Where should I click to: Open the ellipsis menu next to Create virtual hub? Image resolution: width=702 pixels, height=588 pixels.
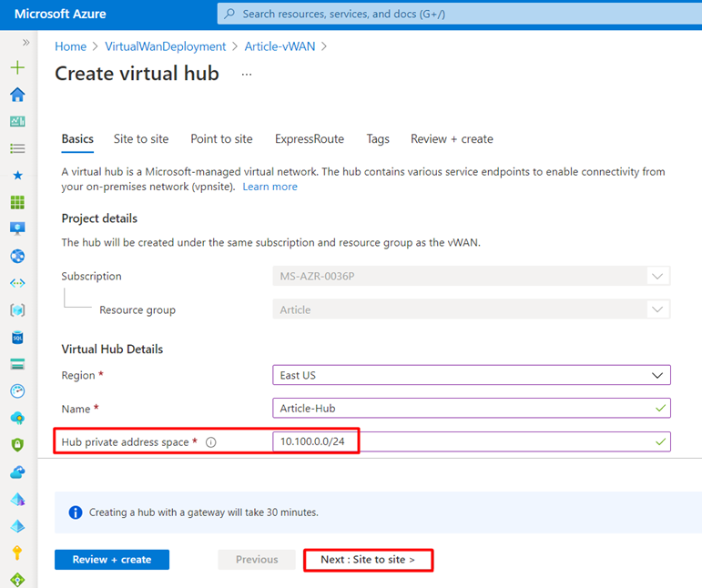click(x=247, y=75)
